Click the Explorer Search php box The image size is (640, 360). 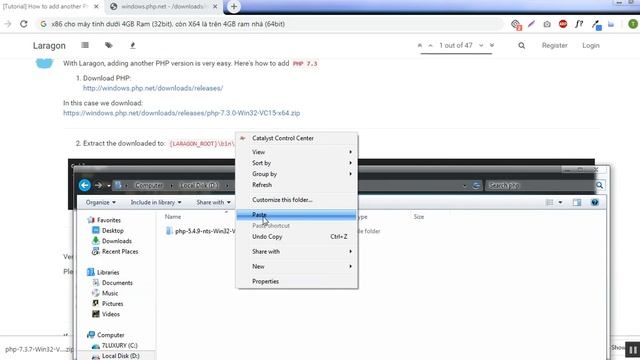[x=540, y=185]
